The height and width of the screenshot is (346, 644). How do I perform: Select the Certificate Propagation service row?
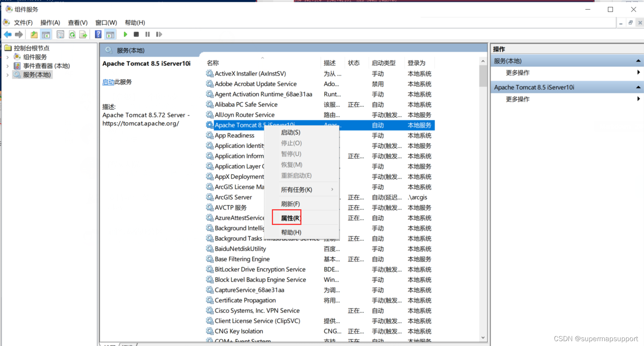[320, 300]
